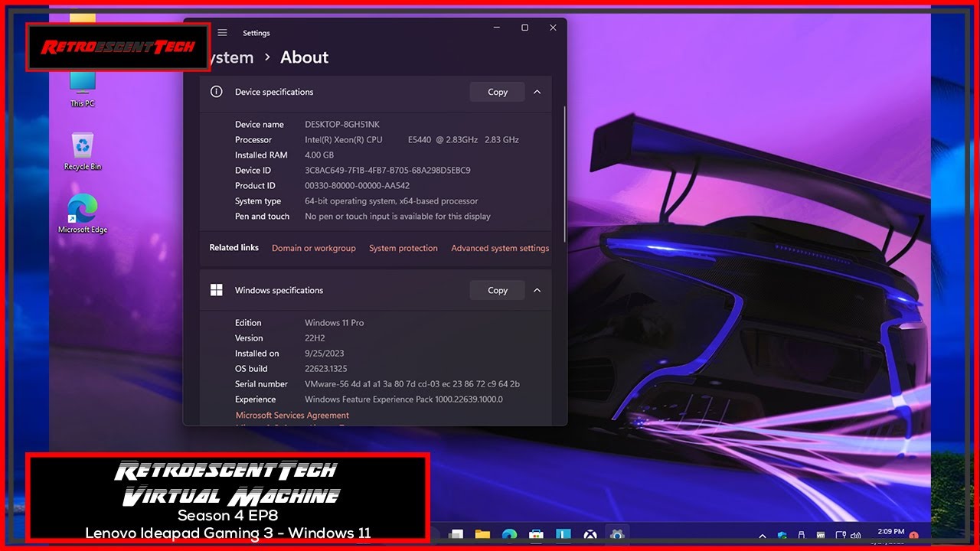The width and height of the screenshot is (980, 551).
Task: Click the Device specifications header title
Action: pyautogui.click(x=274, y=92)
